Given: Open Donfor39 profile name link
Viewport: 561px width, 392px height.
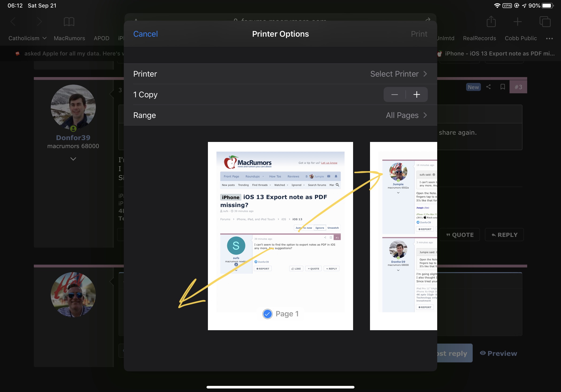Looking at the screenshot, I should [x=73, y=137].
